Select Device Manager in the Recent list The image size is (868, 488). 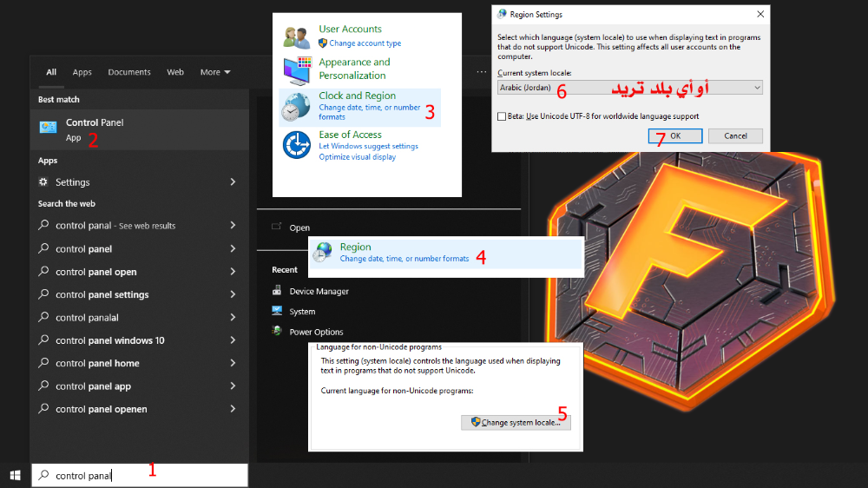click(319, 291)
